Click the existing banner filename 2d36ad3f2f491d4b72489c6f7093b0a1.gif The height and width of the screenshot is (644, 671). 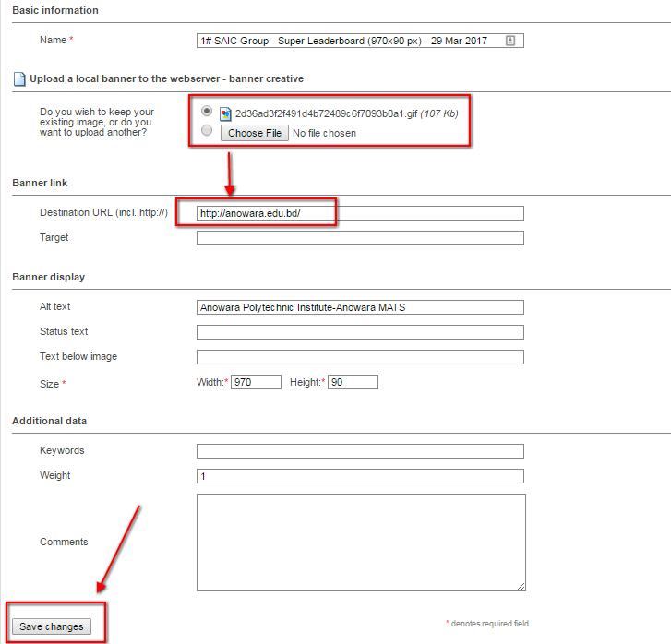(326, 113)
